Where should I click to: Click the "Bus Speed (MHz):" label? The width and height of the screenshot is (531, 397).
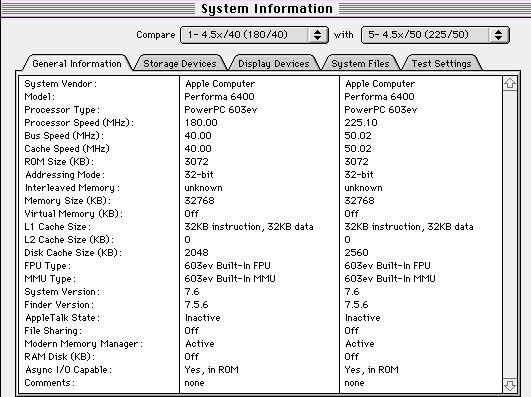64,136
